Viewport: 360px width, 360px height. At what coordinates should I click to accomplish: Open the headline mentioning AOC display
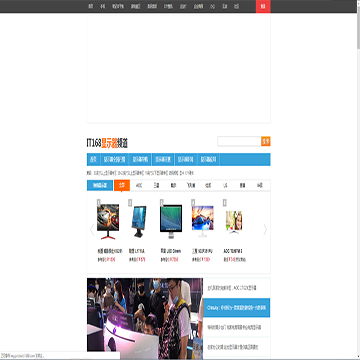[232, 288]
